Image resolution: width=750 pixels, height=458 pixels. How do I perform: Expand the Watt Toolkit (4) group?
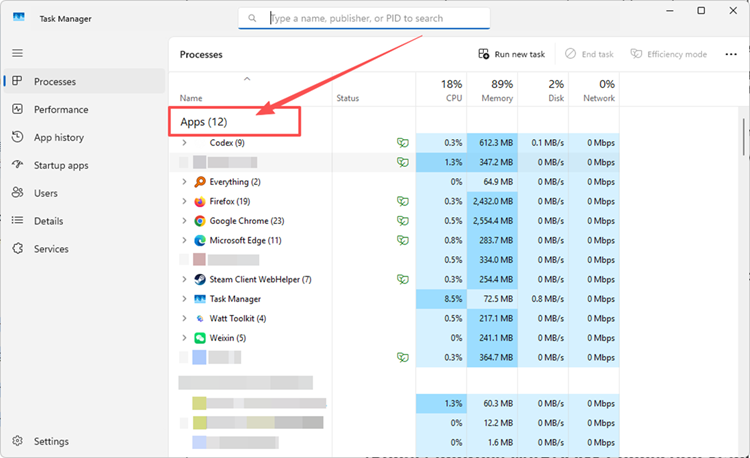184,318
